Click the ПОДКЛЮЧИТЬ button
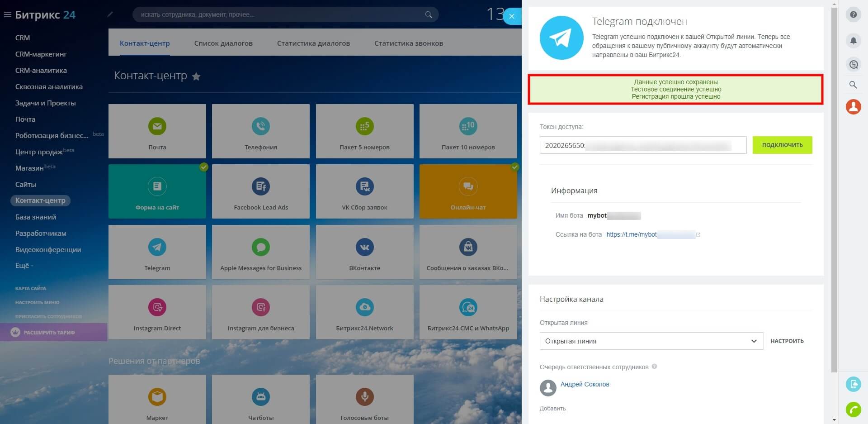The width and height of the screenshot is (868, 424). (x=782, y=145)
